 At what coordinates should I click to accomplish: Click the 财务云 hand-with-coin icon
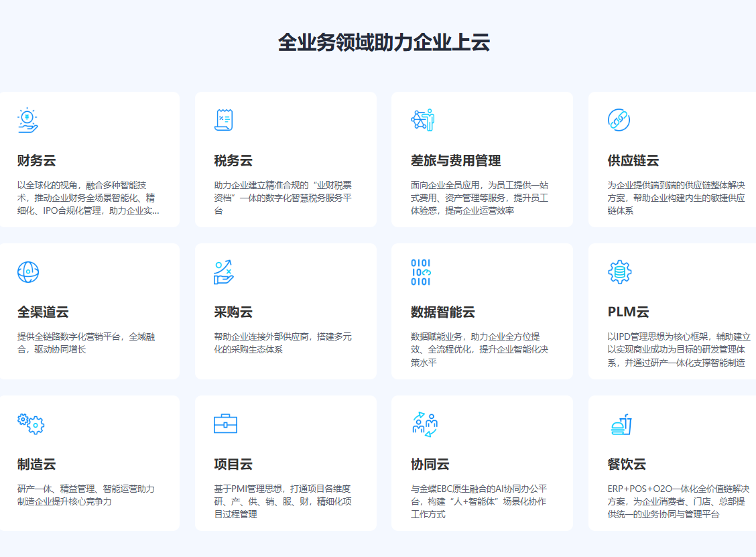click(x=27, y=120)
